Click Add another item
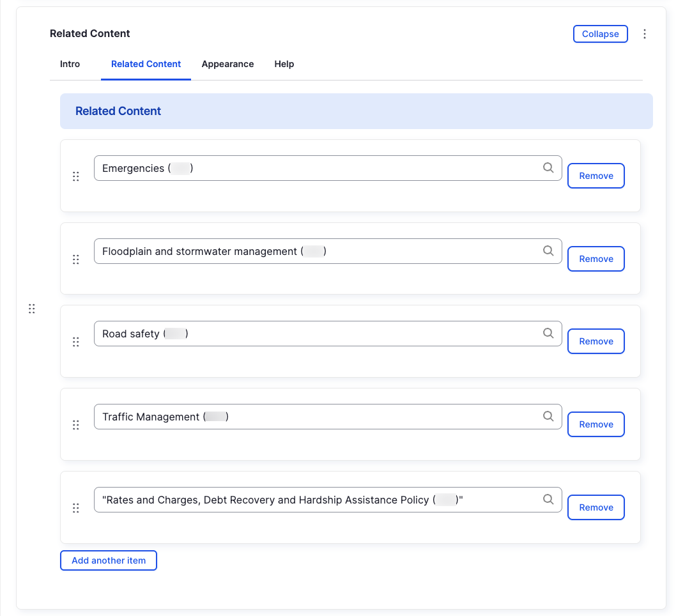Screen dimensions: 692x616 coord(108,560)
